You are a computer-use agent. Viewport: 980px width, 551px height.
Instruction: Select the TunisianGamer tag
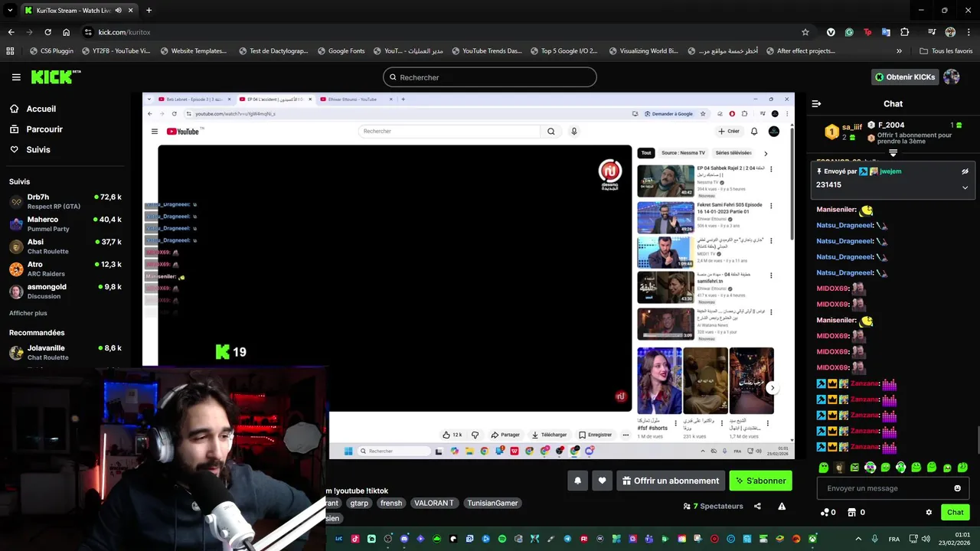tap(492, 503)
